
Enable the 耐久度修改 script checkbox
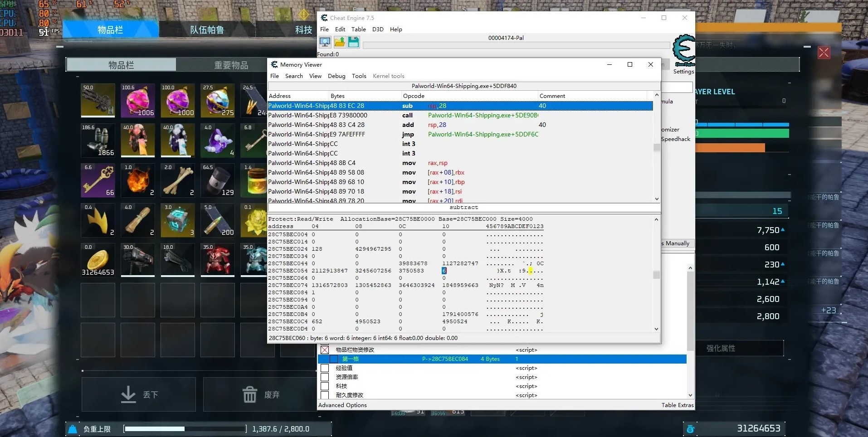point(325,395)
